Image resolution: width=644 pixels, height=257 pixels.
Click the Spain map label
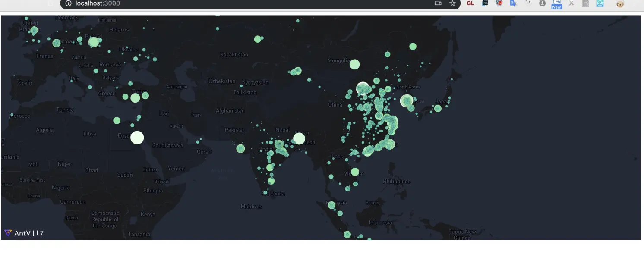(25, 83)
